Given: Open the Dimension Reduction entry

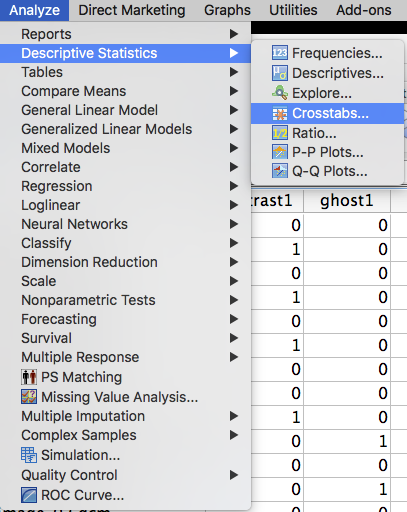Looking at the screenshot, I should click(125, 262).
